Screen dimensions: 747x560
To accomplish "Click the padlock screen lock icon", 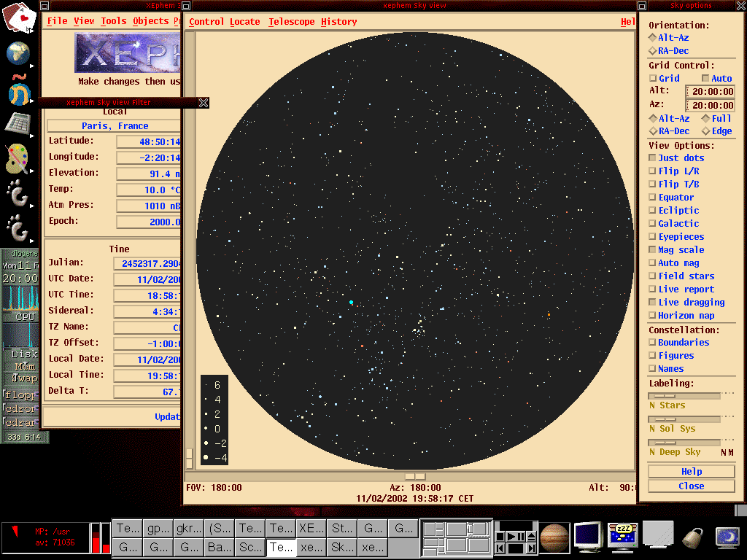I will (x=692, y=538).
